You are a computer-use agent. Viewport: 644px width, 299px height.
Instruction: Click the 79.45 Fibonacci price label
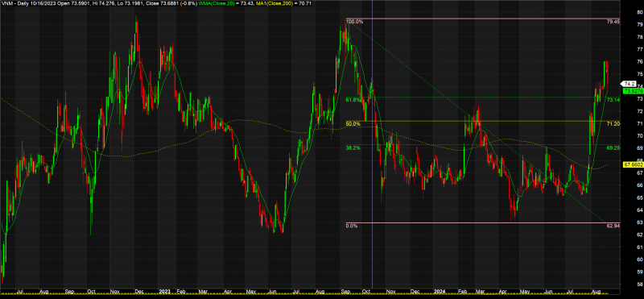[x=613, y=22]
